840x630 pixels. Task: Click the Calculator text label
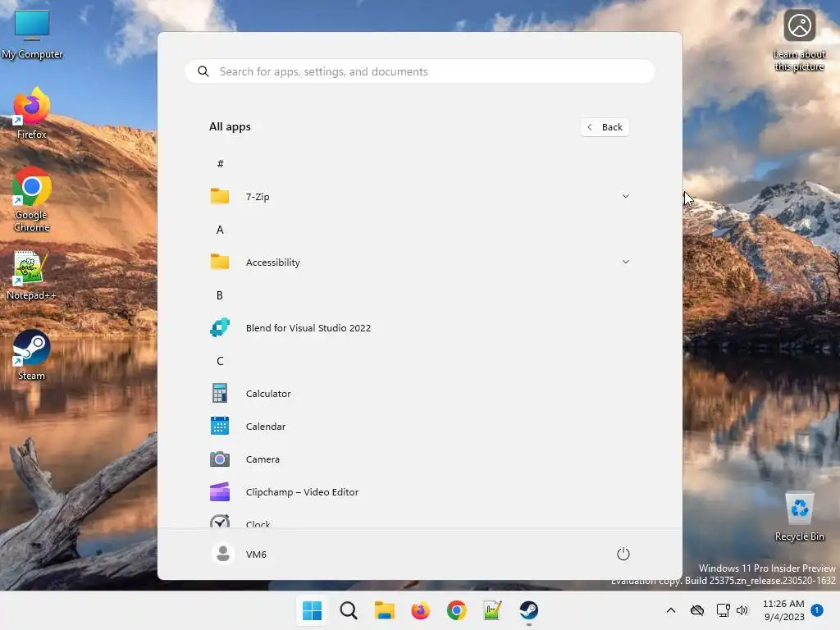[268, 393]
